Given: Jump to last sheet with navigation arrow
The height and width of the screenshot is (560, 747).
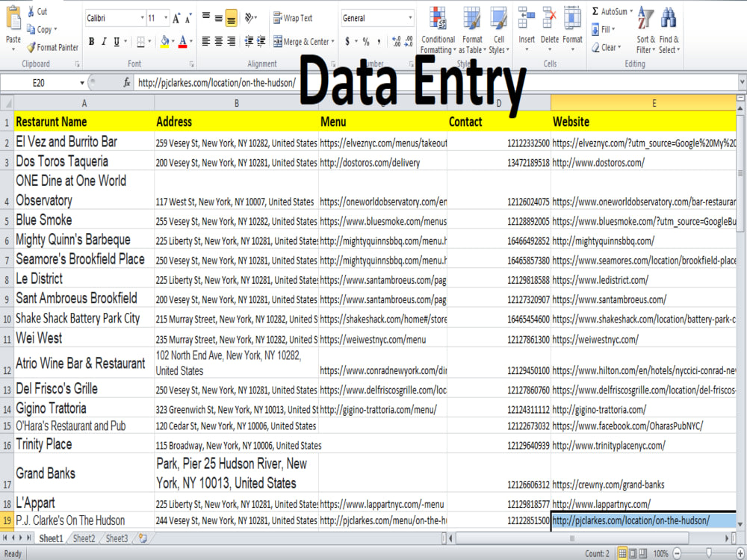Looking at the screenshot, I should 29,538.
